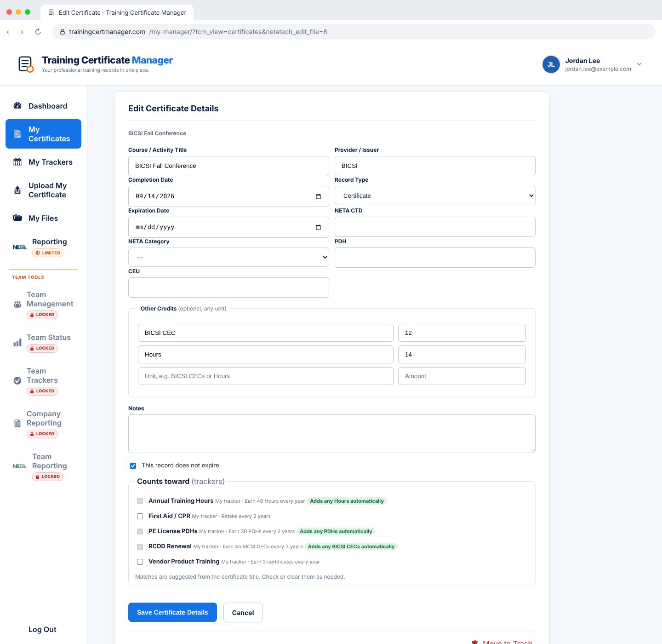Check the Vendor Product Training tracker

tap(140, 562)
